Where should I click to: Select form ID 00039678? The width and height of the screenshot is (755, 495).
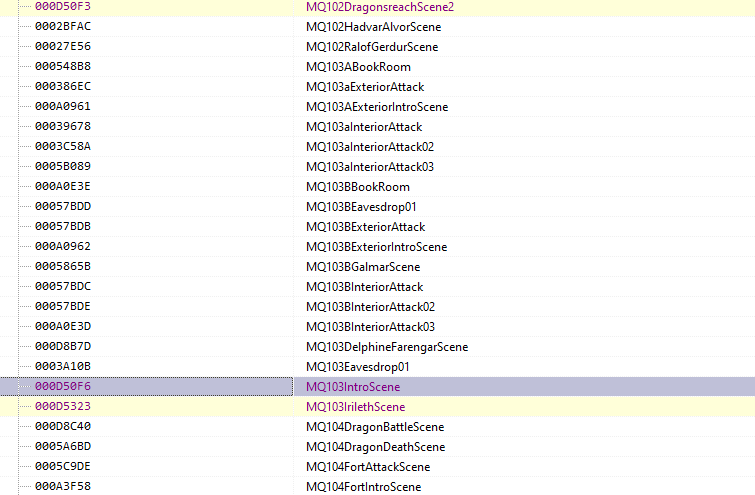63,127
